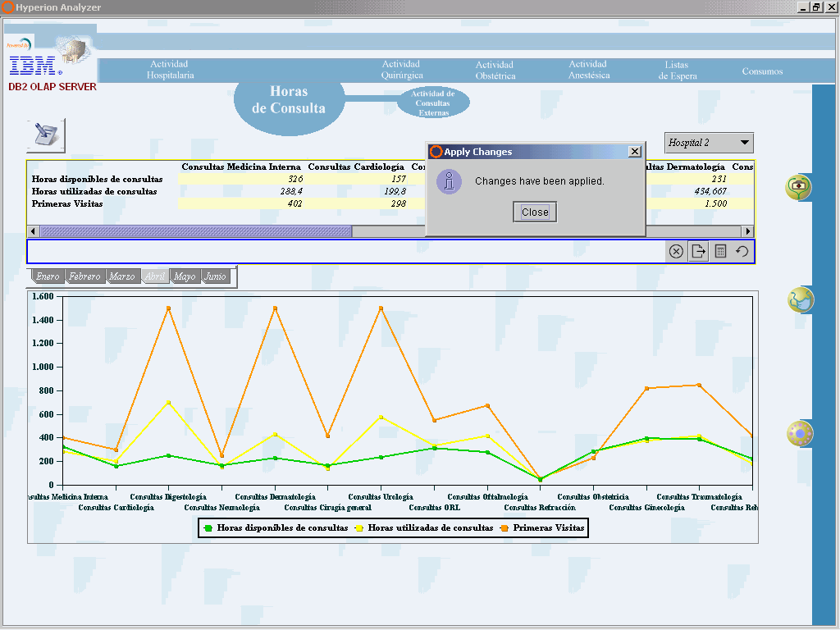
Task: Click the send/export document icon
Action: click(698, 252)
